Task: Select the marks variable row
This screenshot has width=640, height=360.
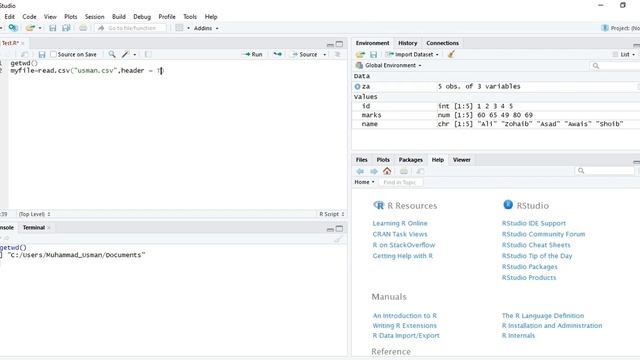Action: click(x=496, y=115)
